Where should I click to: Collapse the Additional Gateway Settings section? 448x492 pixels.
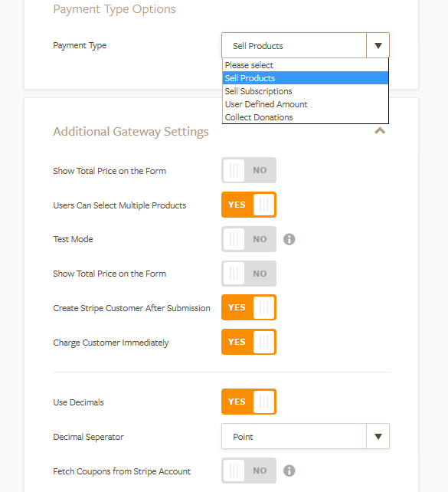(380, 131)
